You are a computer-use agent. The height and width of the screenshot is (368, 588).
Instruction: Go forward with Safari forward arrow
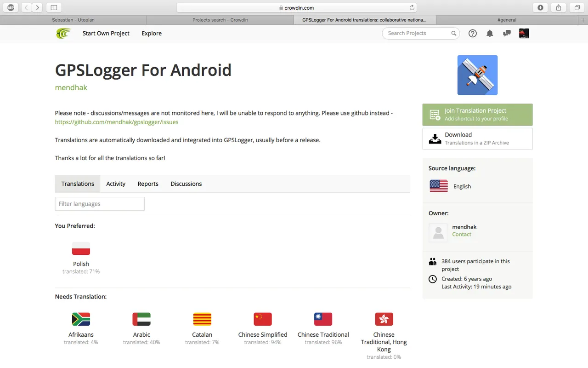37,7
